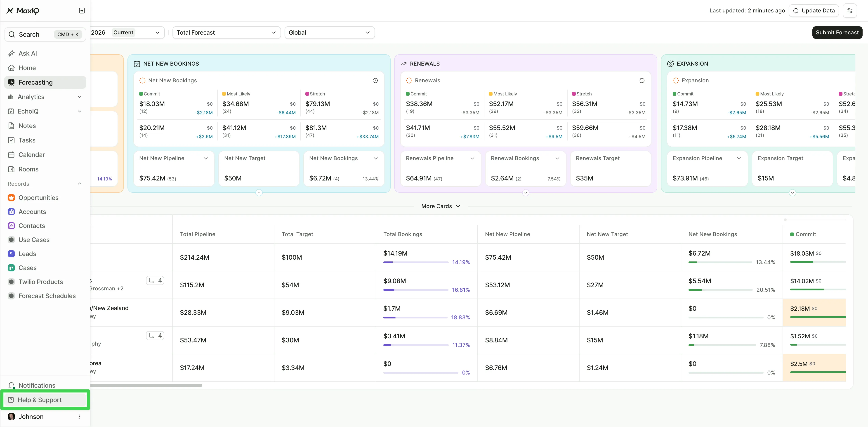Collapse the sidebar with the panel icon

pyautogui.click(x=82, y=11)
